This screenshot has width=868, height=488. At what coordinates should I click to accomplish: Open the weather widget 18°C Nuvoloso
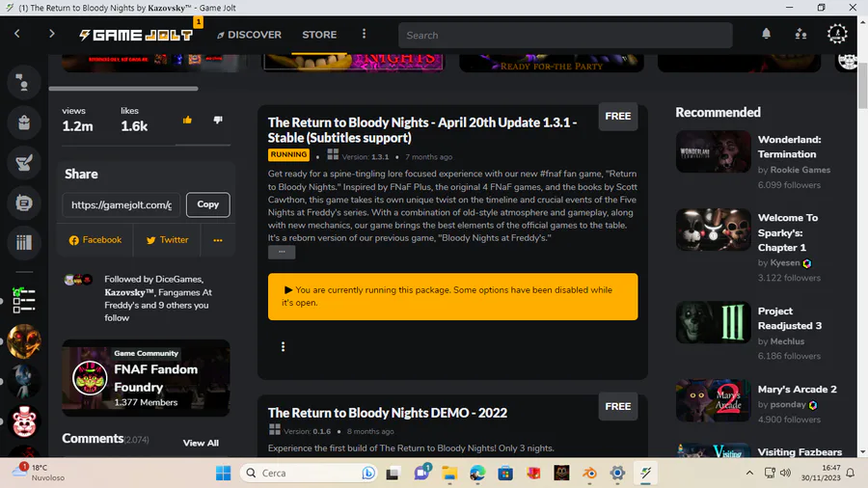pos(39,473)
